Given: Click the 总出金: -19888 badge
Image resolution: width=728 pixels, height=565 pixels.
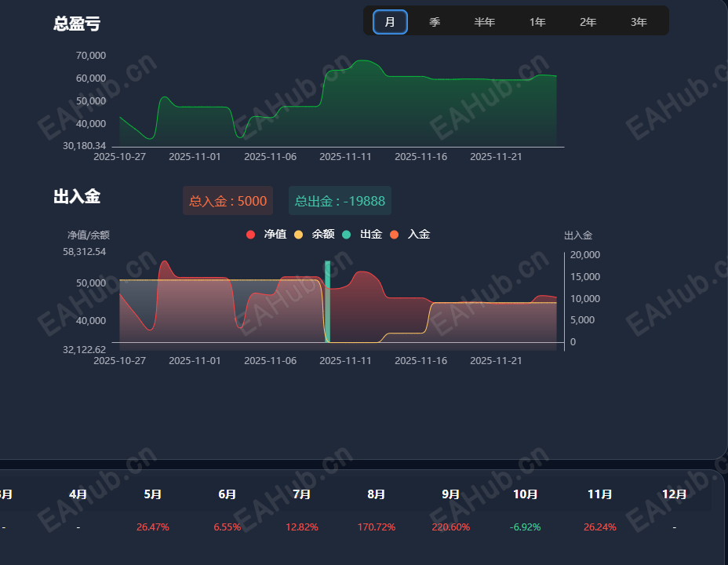Looking at the screenshot, I should click(340, 201).
